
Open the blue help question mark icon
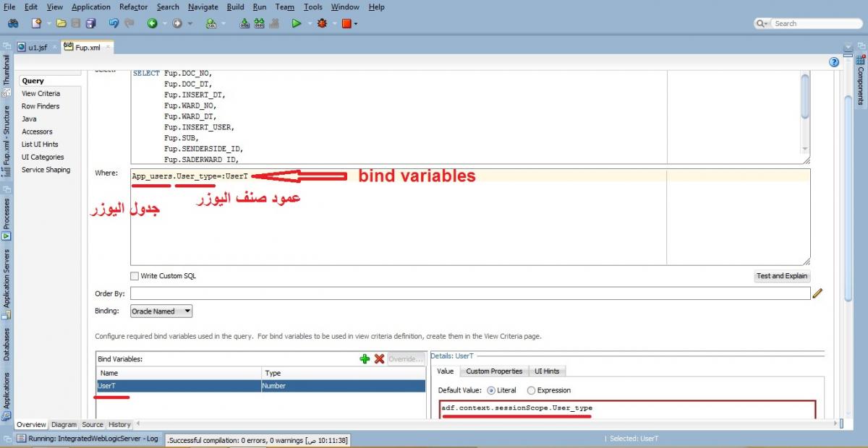(x=834, y=62)
